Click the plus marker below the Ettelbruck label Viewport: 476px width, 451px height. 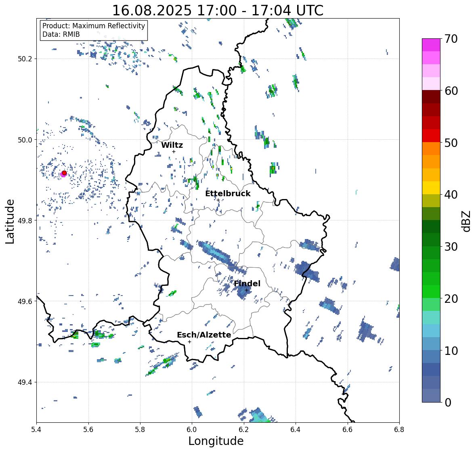218,200
